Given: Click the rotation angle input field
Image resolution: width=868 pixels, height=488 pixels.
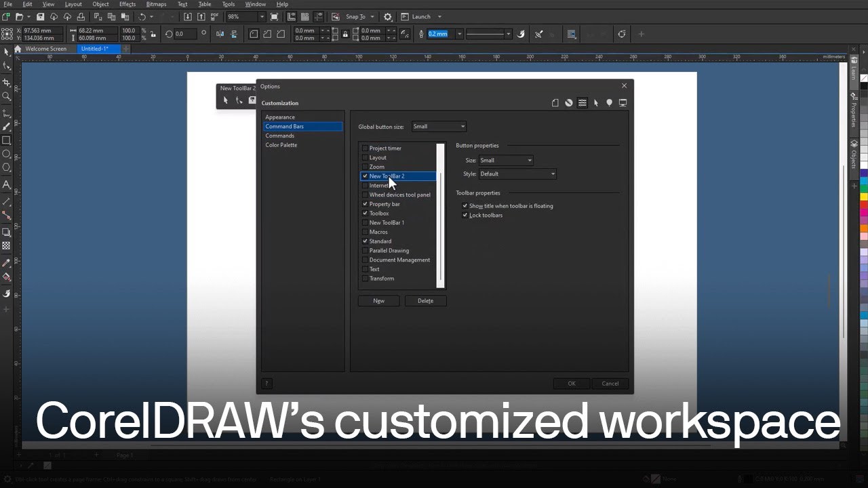Looking at the screenshot, I should (186, 34).
